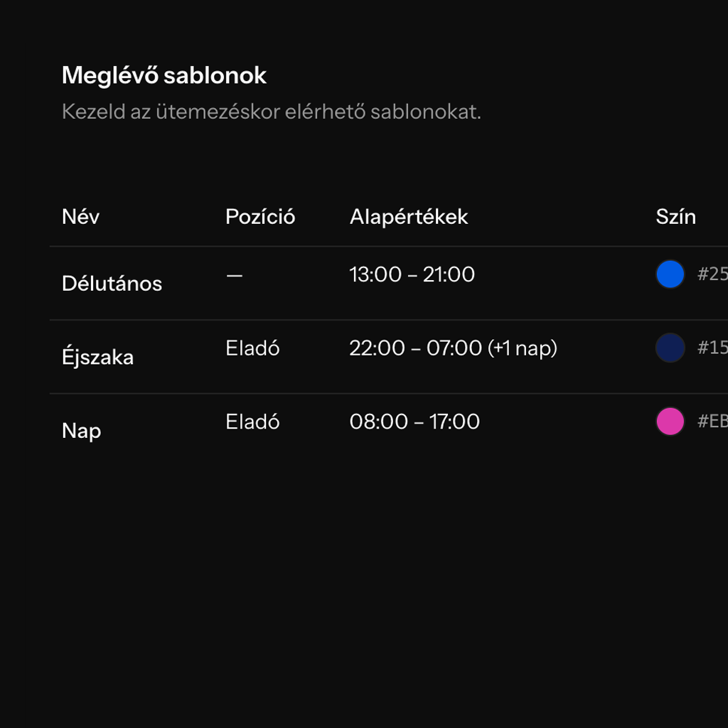Click Eladó in the Éjszaka row
This screenshot has height=728, width=728.
pos(252,348)
